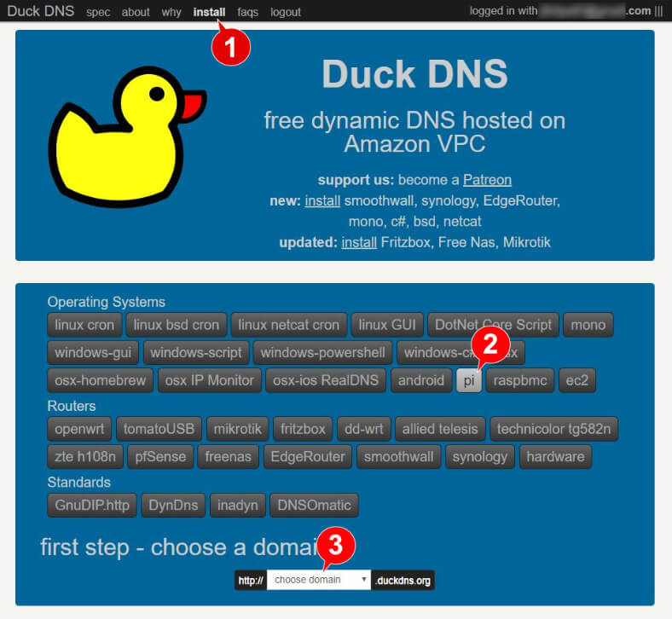This screenshot has width=672, height=619.
Task: Select the DotNet Core Script option
Action: [x=493, y=325]
